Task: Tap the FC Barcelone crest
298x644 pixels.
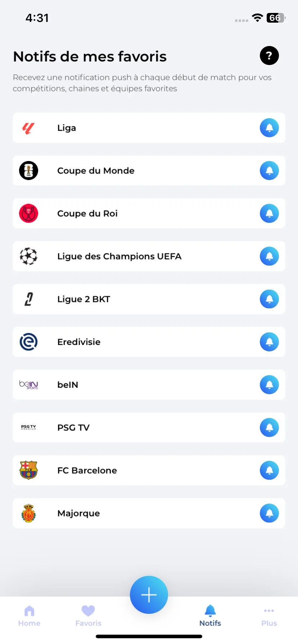Action: (28, 470)
